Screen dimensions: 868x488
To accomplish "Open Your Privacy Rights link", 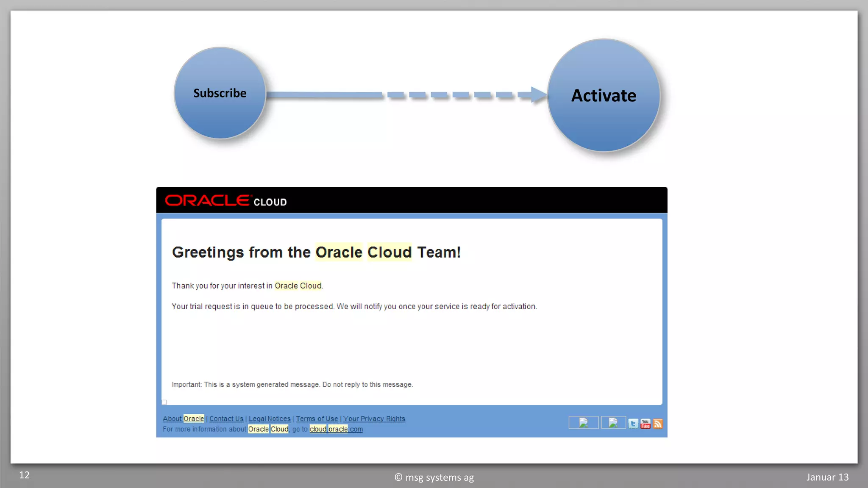I will (x=374, y=419).
